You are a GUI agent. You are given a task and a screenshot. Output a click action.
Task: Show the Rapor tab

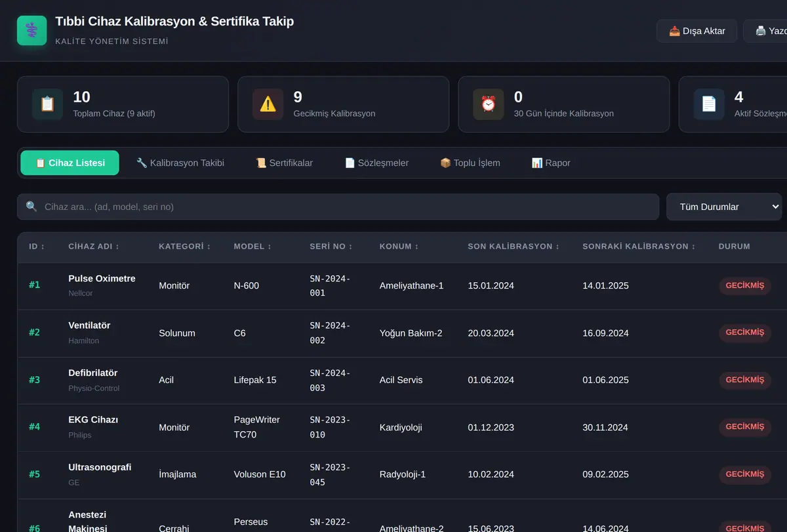[551, 163]
